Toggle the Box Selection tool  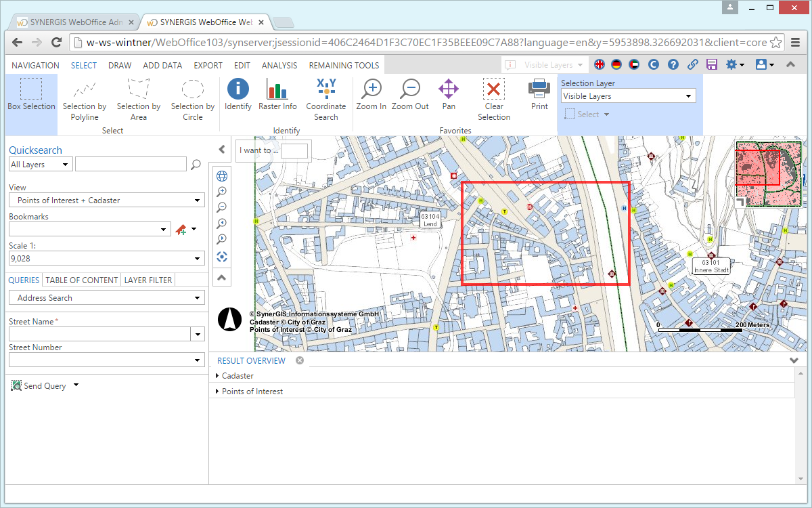point(30,95)
